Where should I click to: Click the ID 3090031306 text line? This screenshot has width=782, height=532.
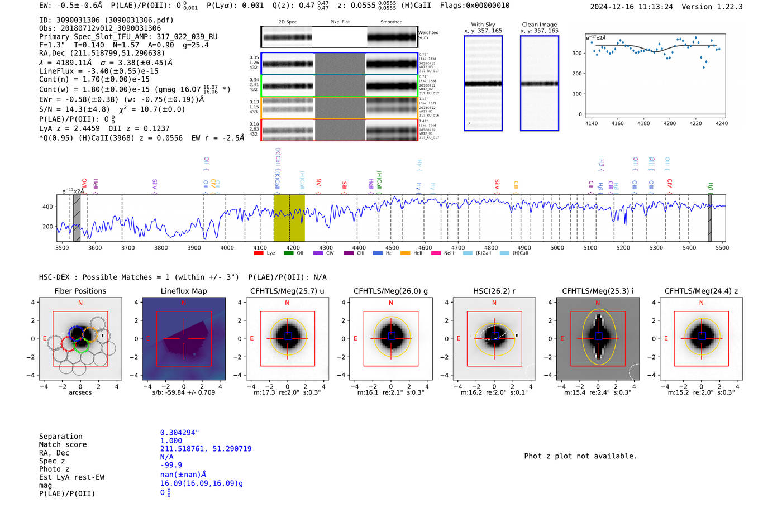click(106, 20)
